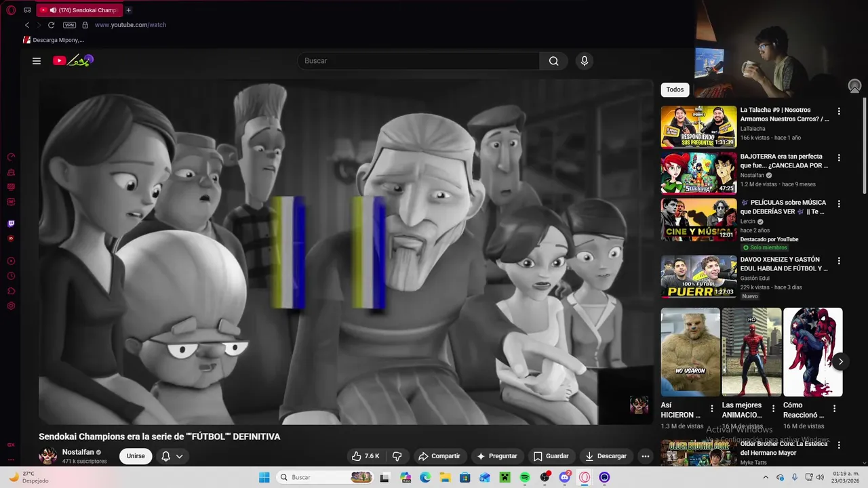Open the YouTube hamburger guide menu
The width and height of the screenshot is (868, 488).
pos(37,61)
